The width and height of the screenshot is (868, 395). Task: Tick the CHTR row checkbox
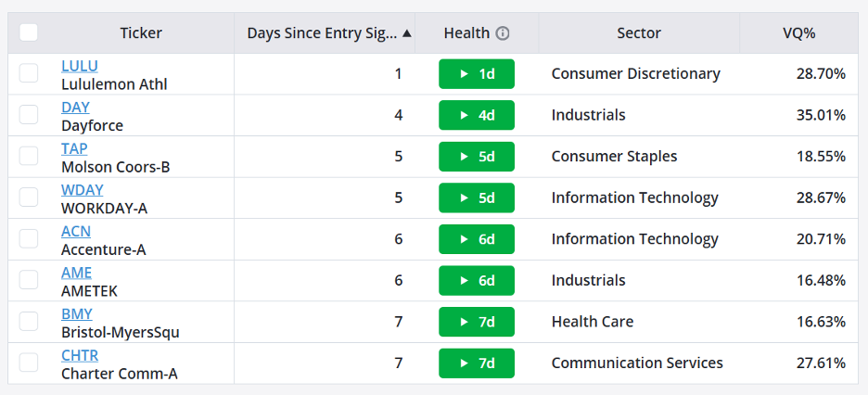pyautogui.click(x=29, y=363)
